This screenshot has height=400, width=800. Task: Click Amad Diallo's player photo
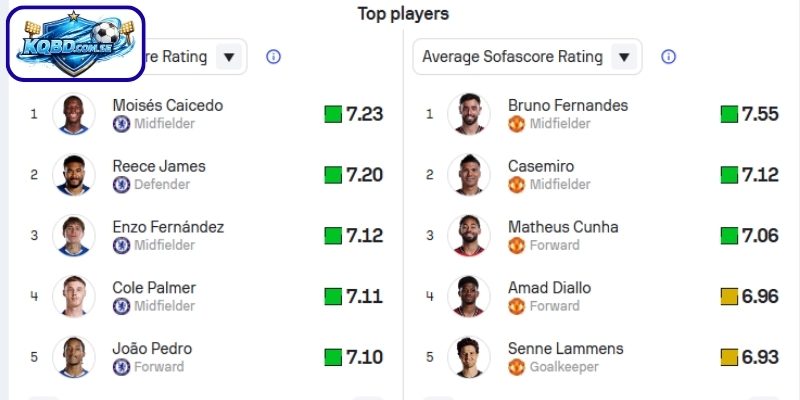click(469, 296)
